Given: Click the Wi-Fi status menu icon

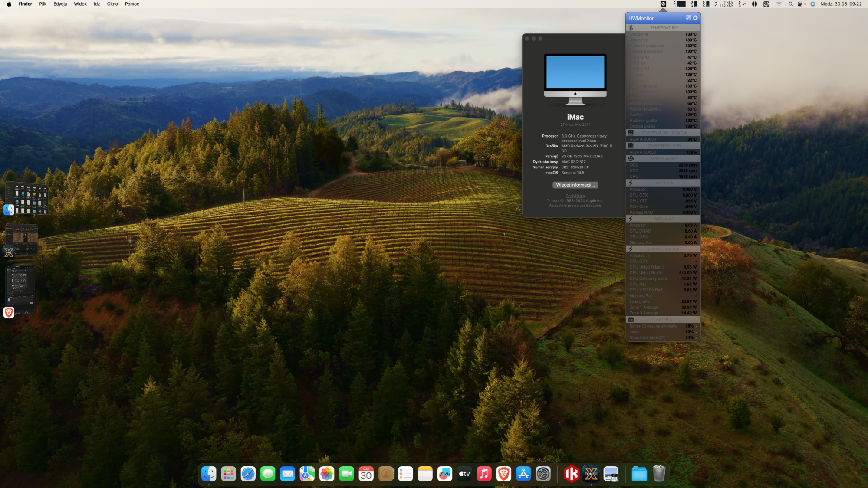Looking at the screenshot, I should pos(779,4).
